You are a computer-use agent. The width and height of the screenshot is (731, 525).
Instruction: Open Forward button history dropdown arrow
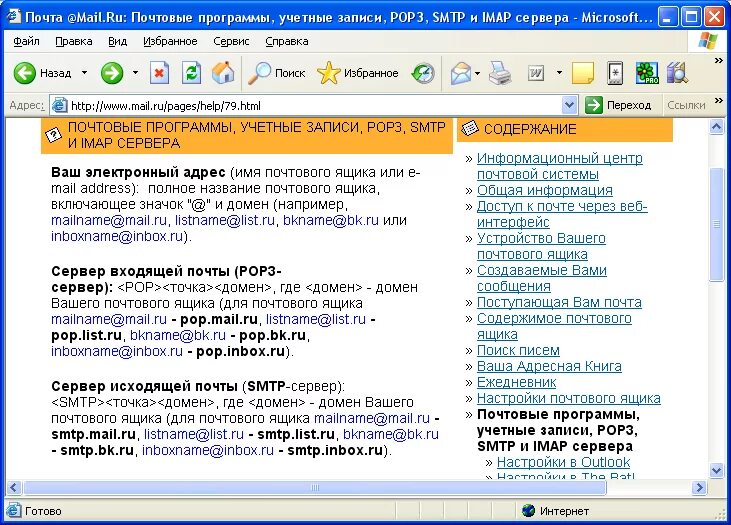pos(135,73)
